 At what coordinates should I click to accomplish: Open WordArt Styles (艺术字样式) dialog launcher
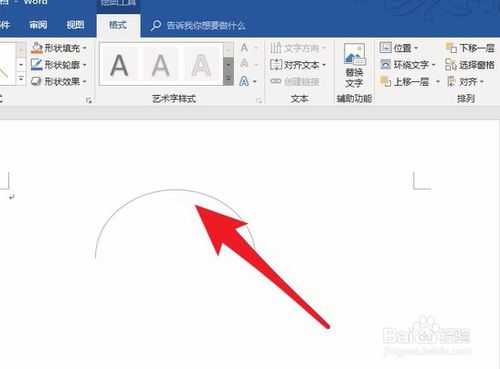(259, 100)
